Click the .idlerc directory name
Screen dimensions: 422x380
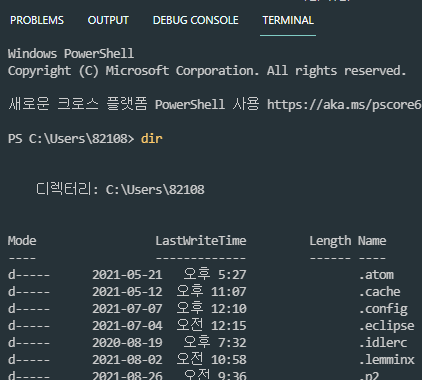point(383,343)
